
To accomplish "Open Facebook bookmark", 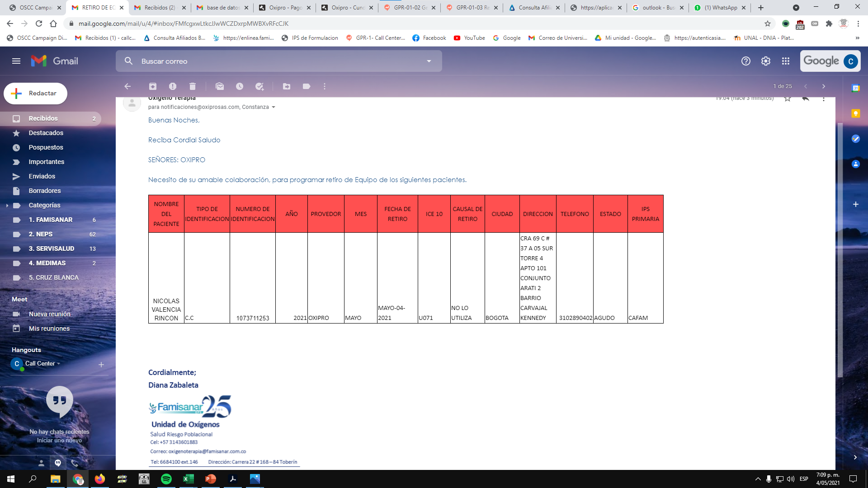I will pos(429,38).
